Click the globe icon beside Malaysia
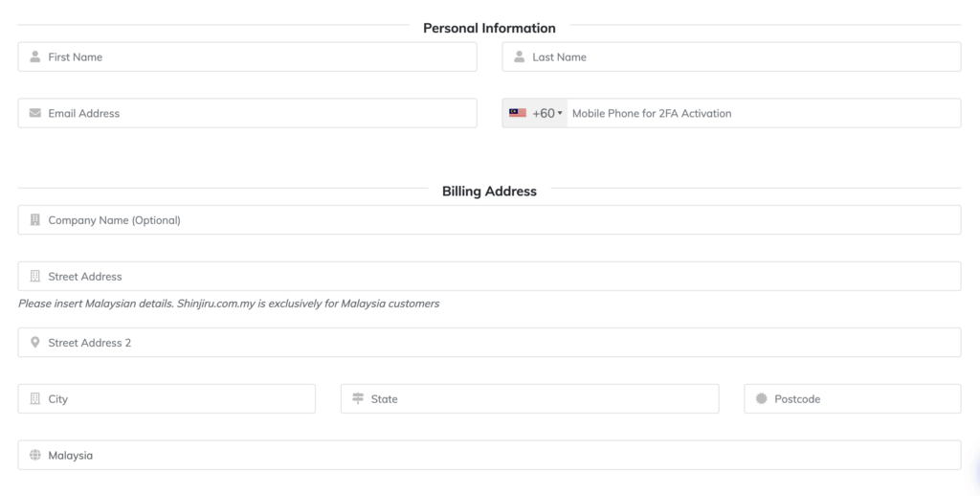The image size is (980, 496). point(35,456)
